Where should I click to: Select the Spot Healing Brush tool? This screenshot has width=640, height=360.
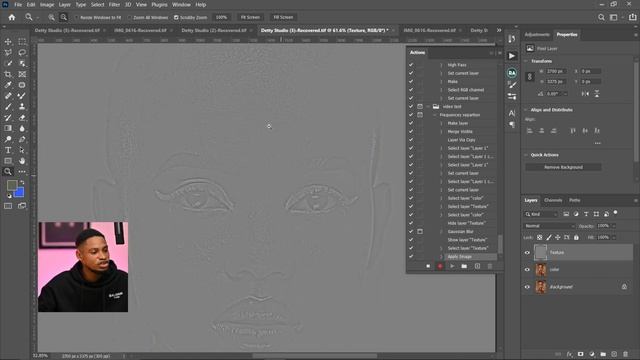8,96
